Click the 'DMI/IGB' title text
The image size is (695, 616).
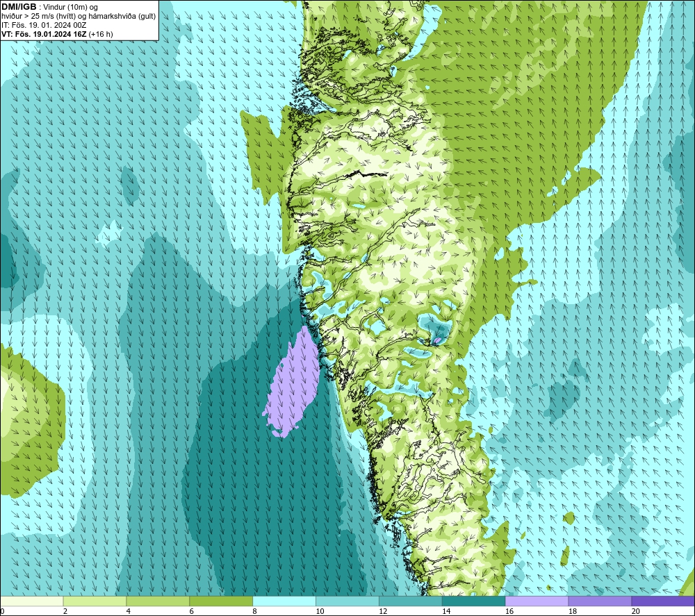point(19,7)
